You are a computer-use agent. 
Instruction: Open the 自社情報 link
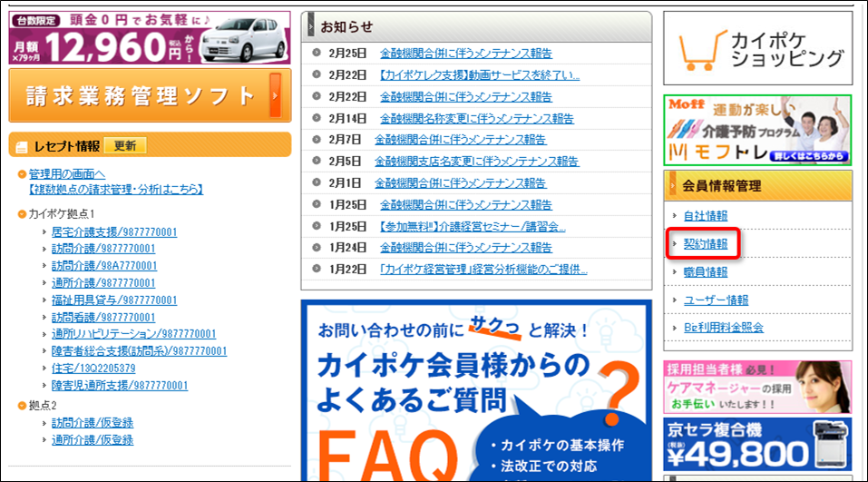click(x=706, y=215)
